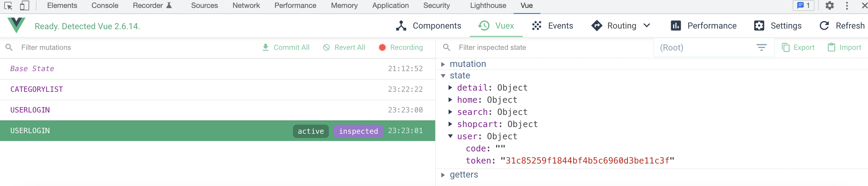Toggle the red Recording indicator
Image resolution: width=868 pixels, height=186 pixels.
point(382,47)
